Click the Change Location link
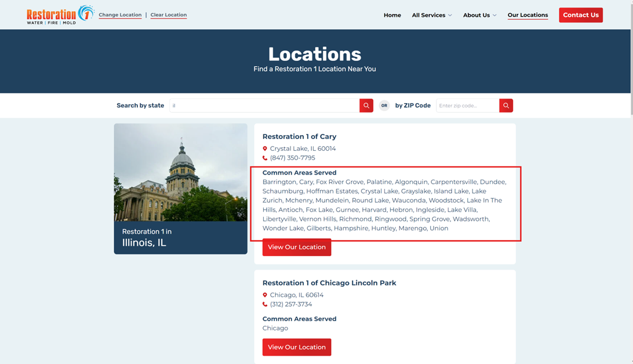Image resolution: width=633 pixels, height=364 pixels. click(x=120, y=15)
